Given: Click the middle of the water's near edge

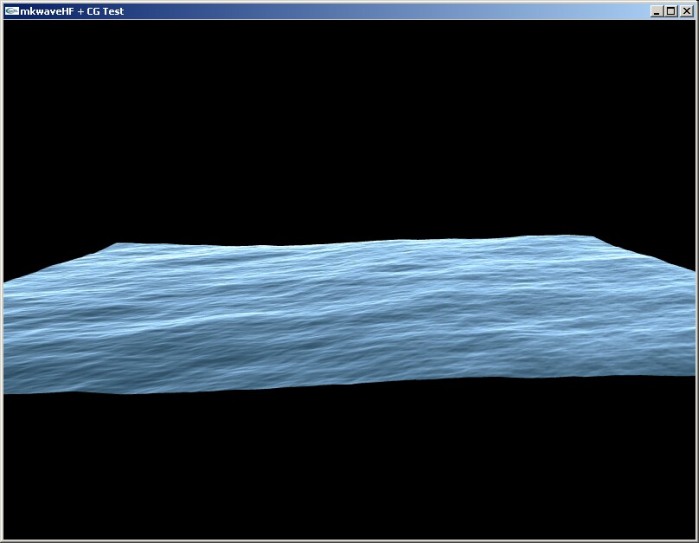Looking at the screenshot, I should click(350, 385).
